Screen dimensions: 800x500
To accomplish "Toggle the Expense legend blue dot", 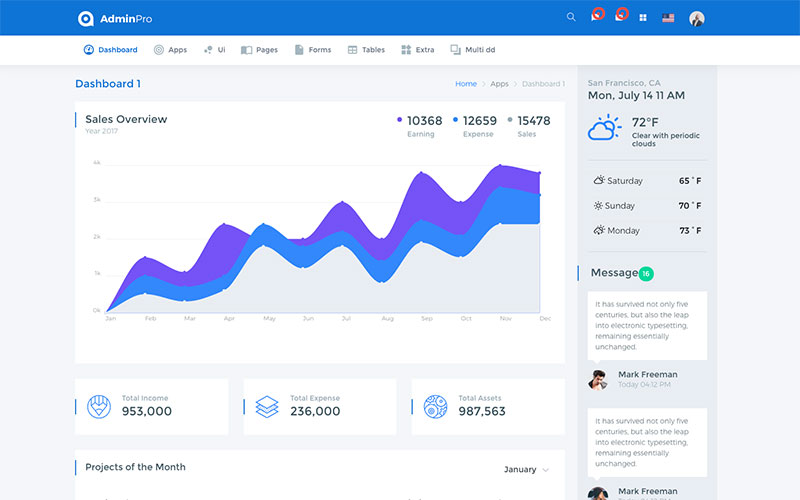I will [x=455, y=119].
